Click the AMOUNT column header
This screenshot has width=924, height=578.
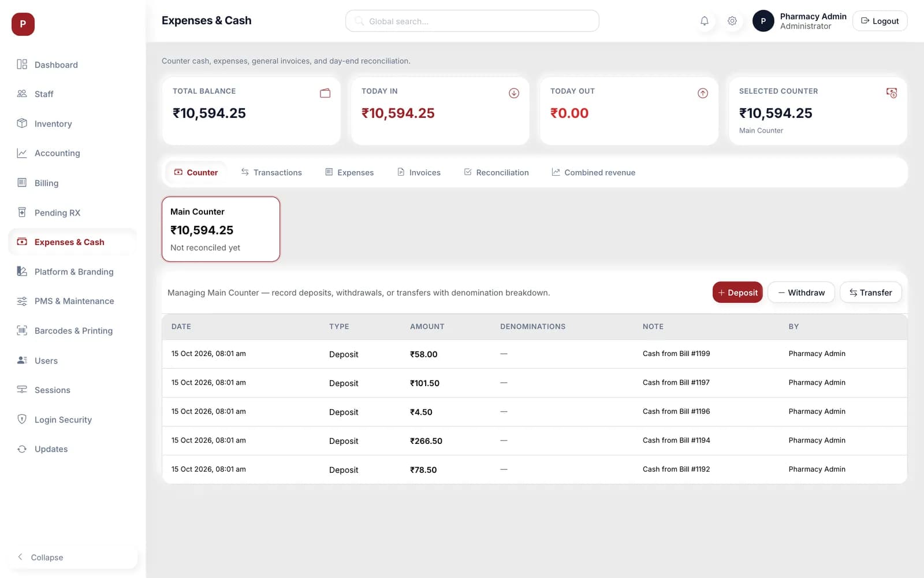(x=427, y=327)
